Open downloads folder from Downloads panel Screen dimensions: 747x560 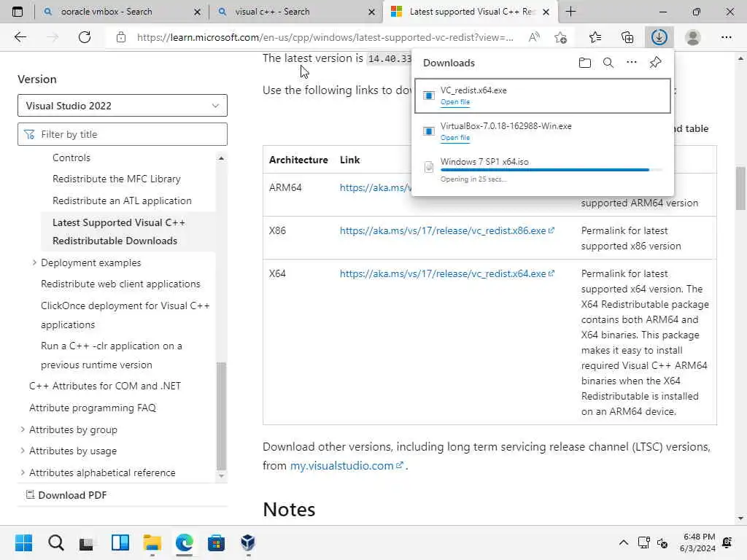point(584,63)
